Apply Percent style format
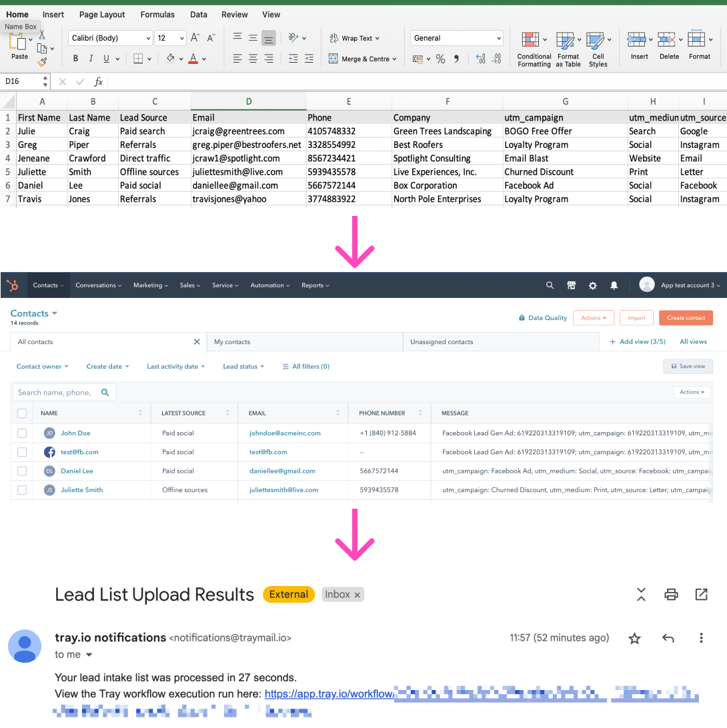 coord(440,59)
